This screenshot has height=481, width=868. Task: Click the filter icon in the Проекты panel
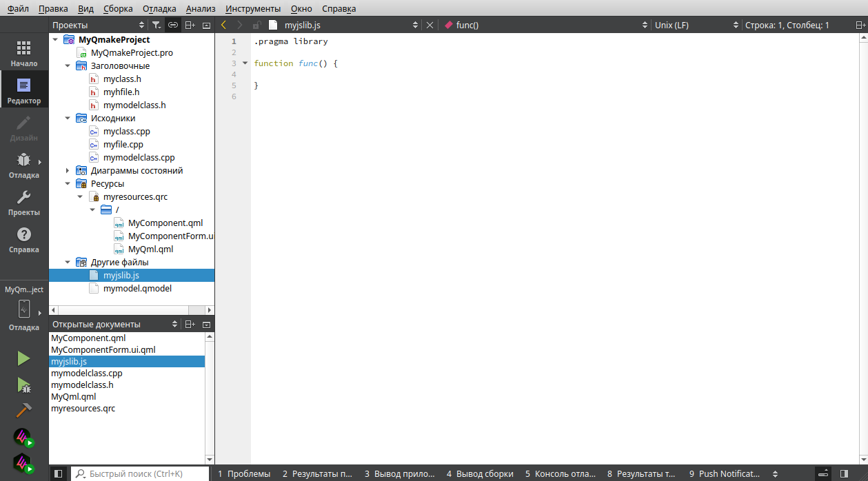point(157,25)
